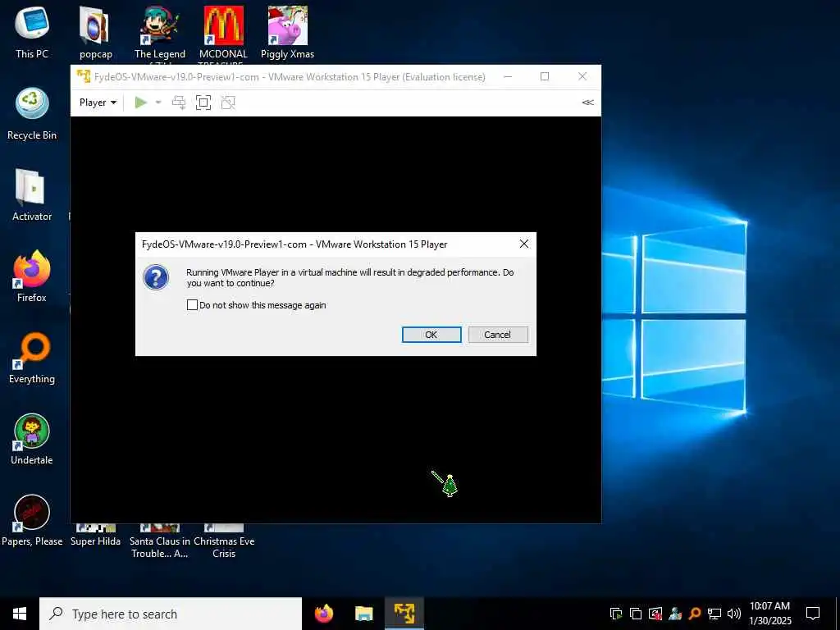The height and width of the screenshot is (630, 840).
Task: Select the Firefox desktop shortcut
Action: (x=32, y=276)
